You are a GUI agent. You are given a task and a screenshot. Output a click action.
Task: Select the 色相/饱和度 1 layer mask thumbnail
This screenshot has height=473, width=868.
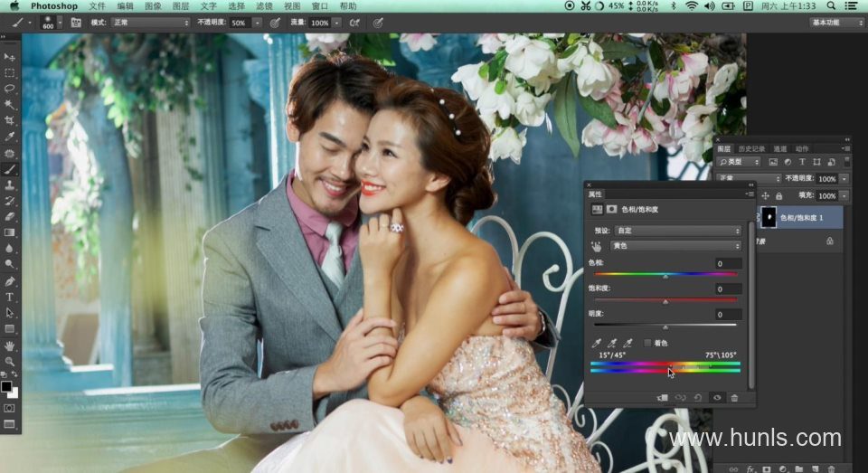[769, 217]
